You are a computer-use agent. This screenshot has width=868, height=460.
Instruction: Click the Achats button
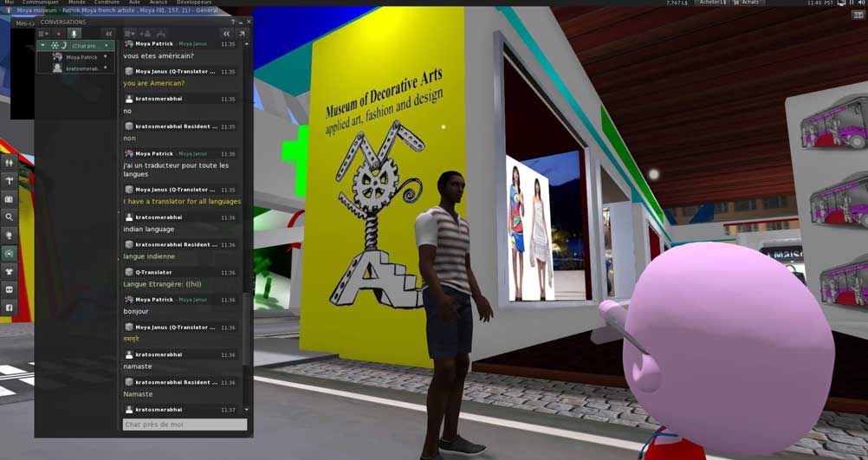(747, 3)
